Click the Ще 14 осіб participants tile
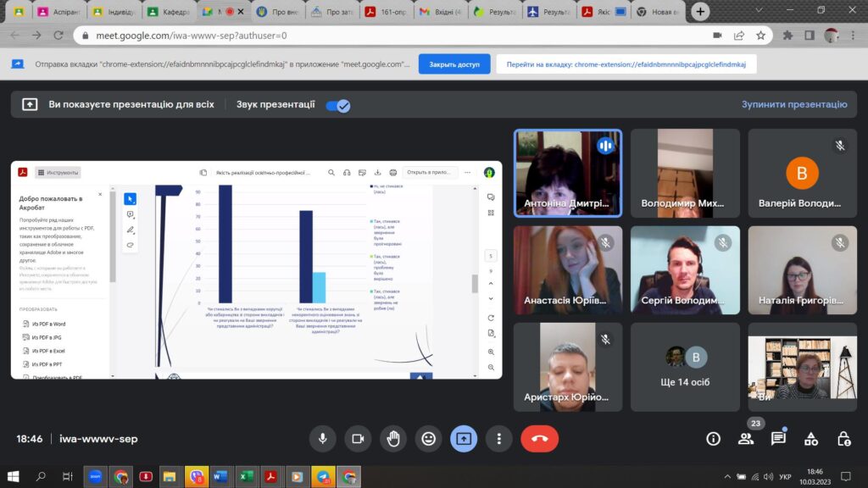Viewport: 868px width, 488px height. point(685,367)
